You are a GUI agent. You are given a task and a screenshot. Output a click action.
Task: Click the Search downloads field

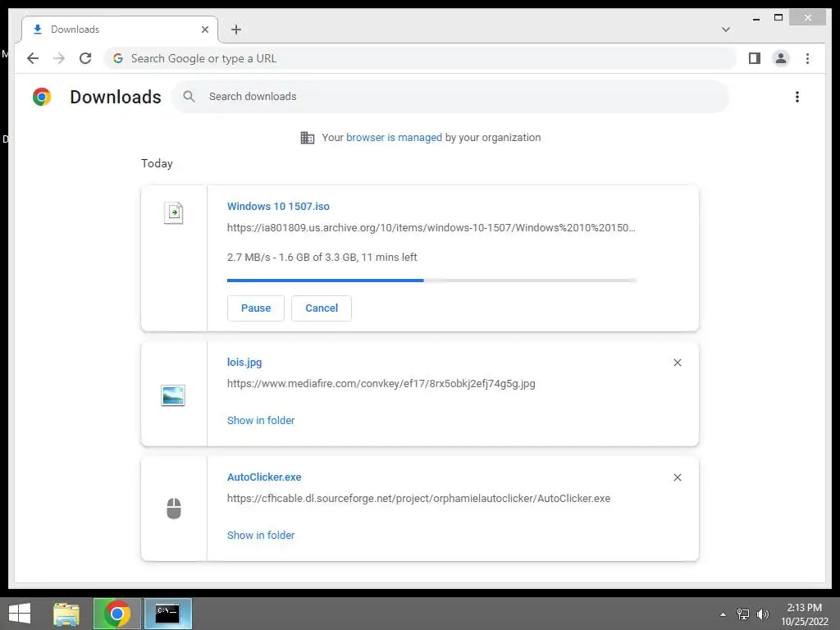(450, 97)
